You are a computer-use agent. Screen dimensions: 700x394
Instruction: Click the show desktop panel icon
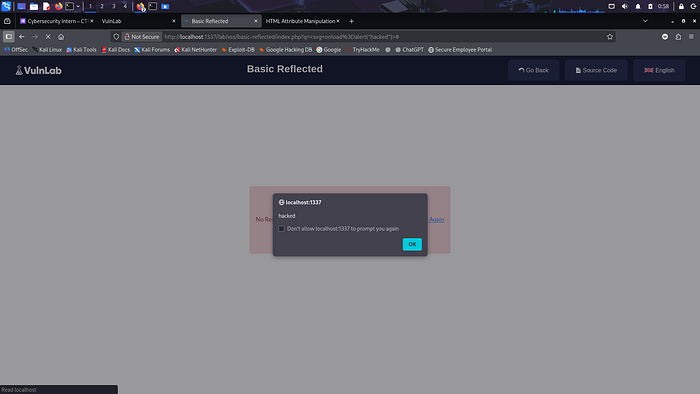tap(21, 6)
